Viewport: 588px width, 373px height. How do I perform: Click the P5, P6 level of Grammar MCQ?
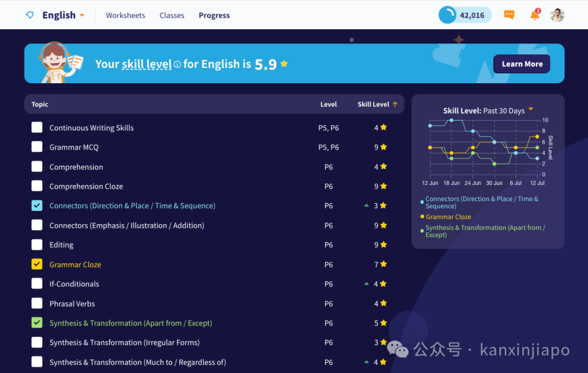(x=328, y=147)
